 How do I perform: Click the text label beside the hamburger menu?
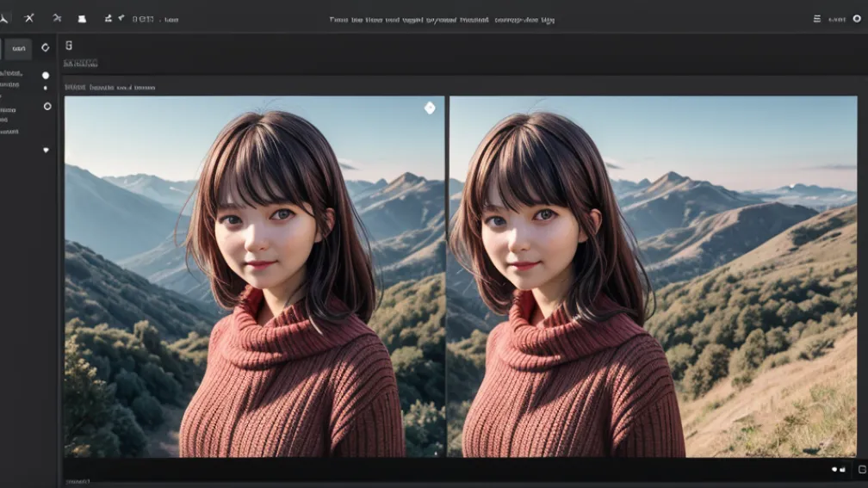point(836,19)
